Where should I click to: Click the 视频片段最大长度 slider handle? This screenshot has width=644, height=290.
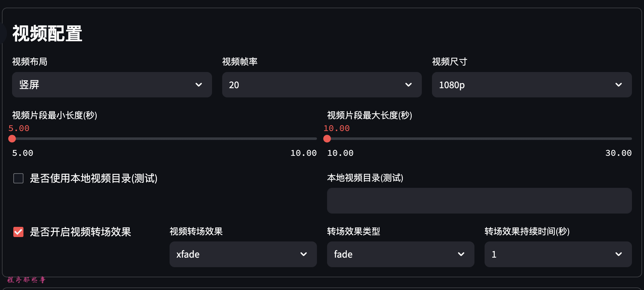pos(327,139)
